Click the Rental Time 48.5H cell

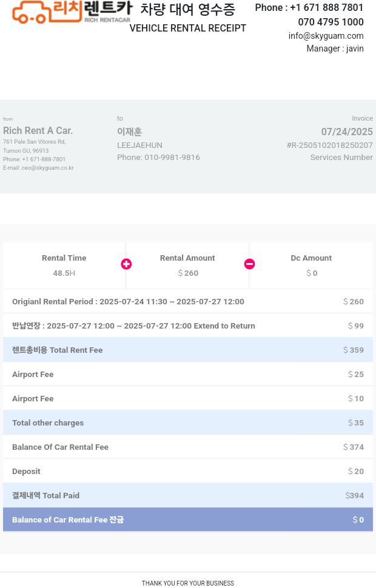64,266
